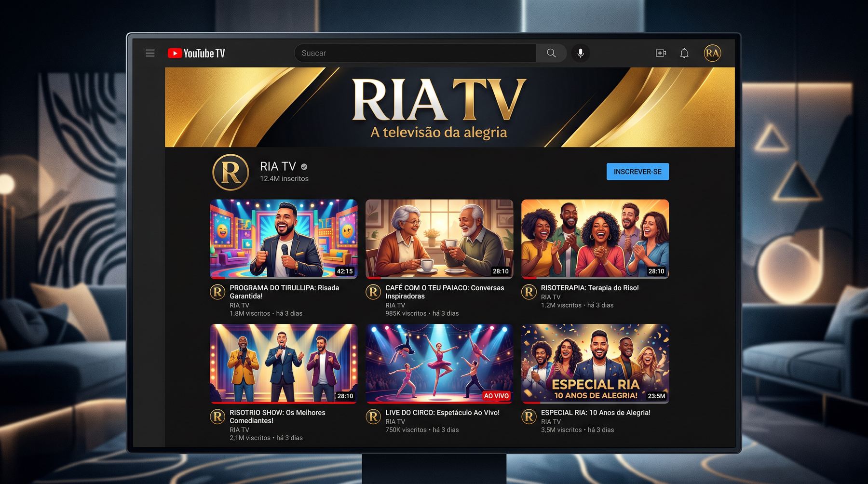The height and width of the screenshot is (484, 868).
Task: Click RIA TV name under RISOTERAPIA
Action: (551, 297)
